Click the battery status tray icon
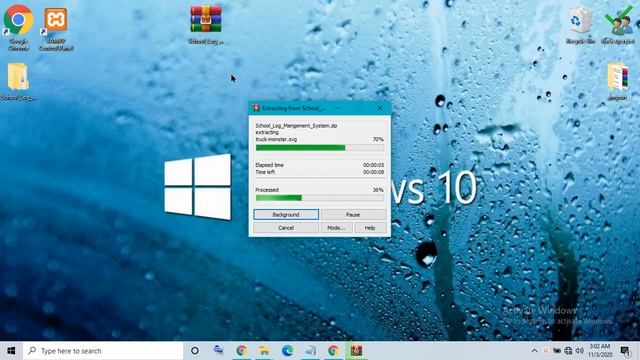The image size is (640, 360). pyautogui.click(x=557, y=351)
